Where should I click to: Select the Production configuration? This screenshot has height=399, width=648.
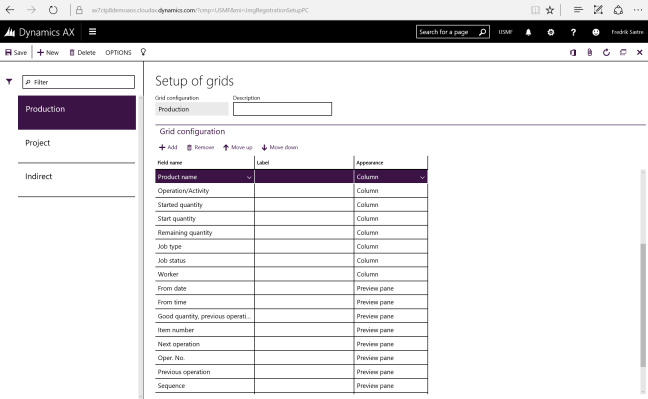[x=77, y=112]
